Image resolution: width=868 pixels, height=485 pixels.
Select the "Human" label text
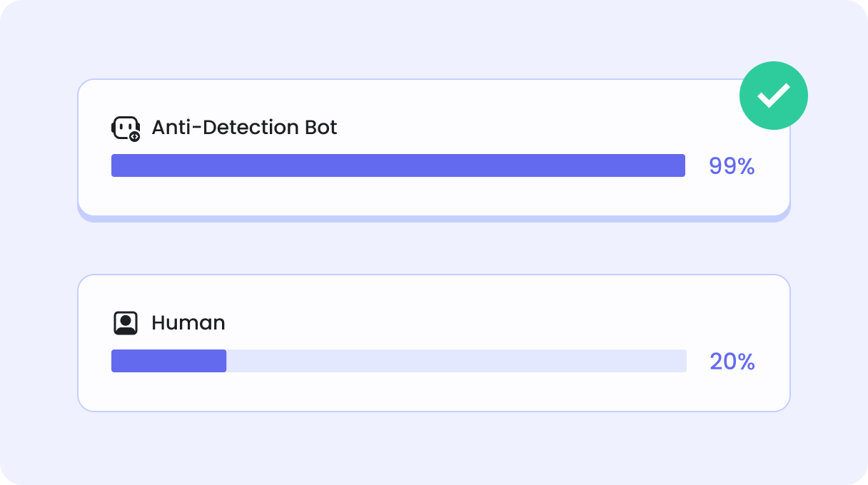click(188, 323)
